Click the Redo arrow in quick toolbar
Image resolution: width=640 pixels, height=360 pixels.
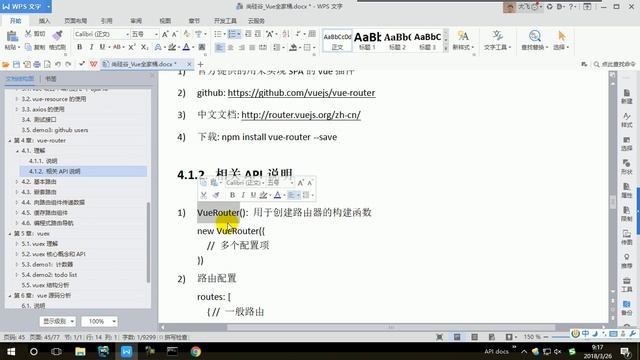pos(68,64)
